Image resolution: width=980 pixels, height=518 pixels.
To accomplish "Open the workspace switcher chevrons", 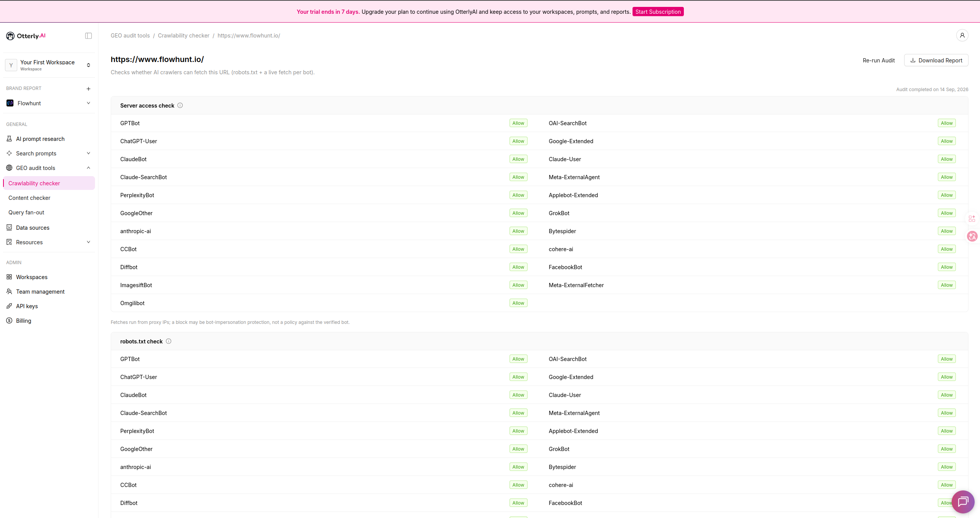I will pos(88,65).
